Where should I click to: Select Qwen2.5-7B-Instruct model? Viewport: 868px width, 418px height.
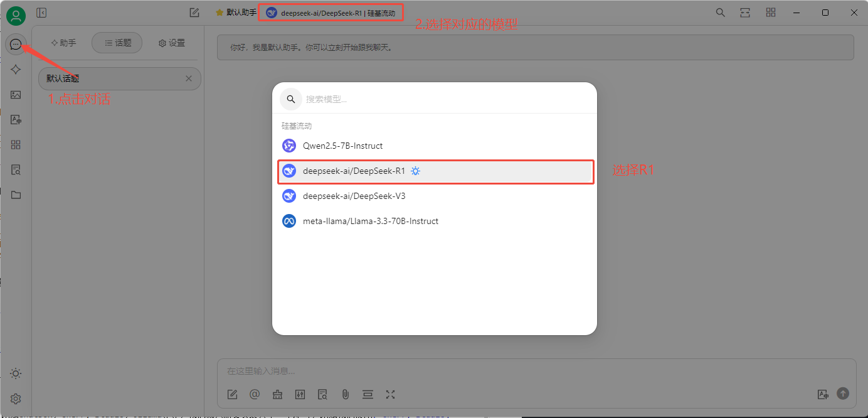(x=436, y=146)
